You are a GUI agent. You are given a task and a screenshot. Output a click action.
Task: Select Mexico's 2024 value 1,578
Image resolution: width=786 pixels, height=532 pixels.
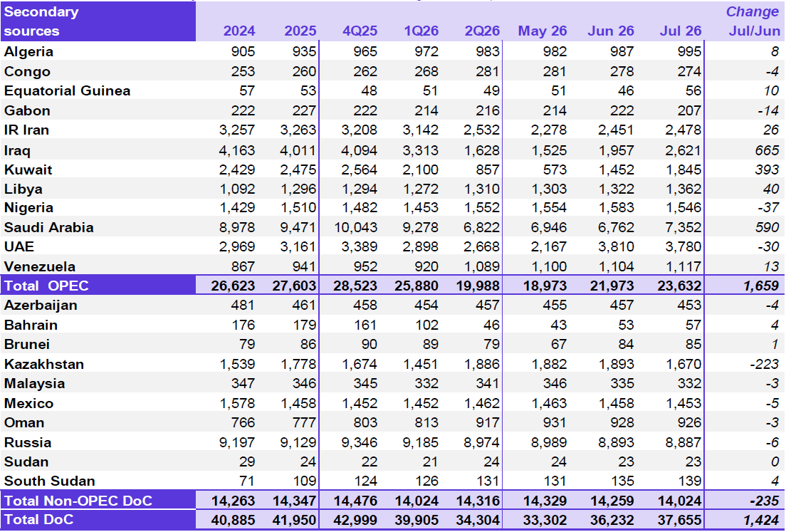click(237, 403)
